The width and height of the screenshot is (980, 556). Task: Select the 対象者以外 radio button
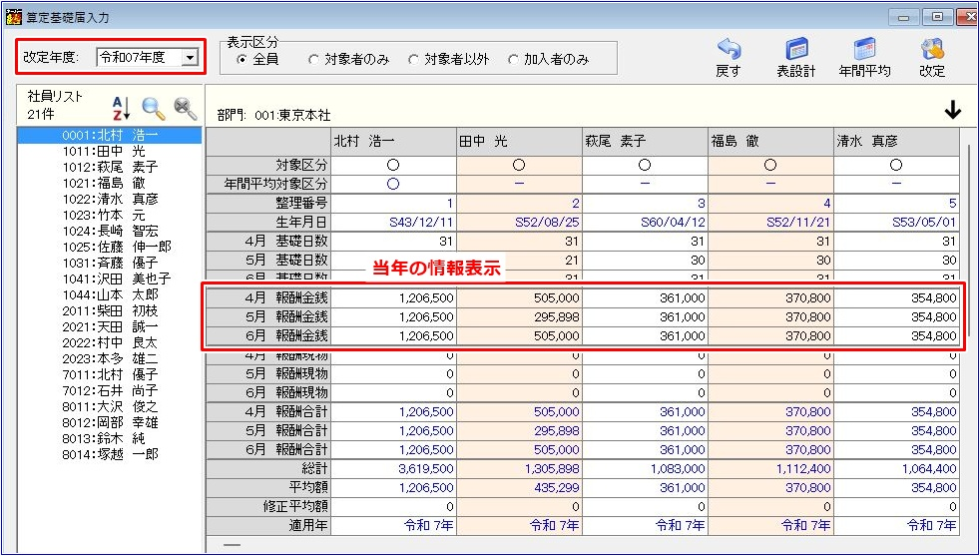[x=414, y=60]
